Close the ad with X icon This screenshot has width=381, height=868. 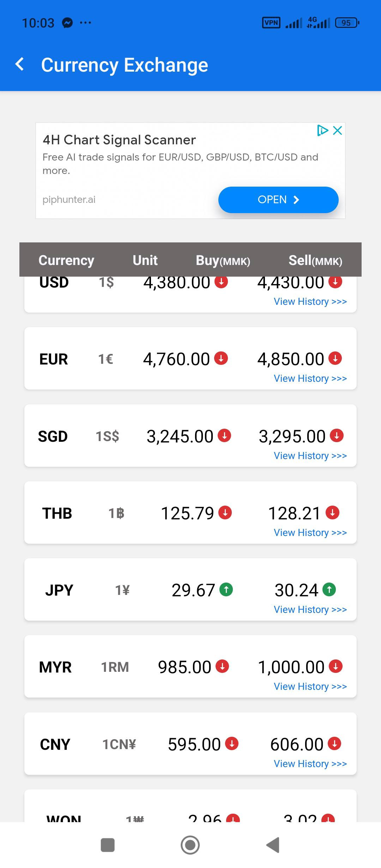click(338, 131)
